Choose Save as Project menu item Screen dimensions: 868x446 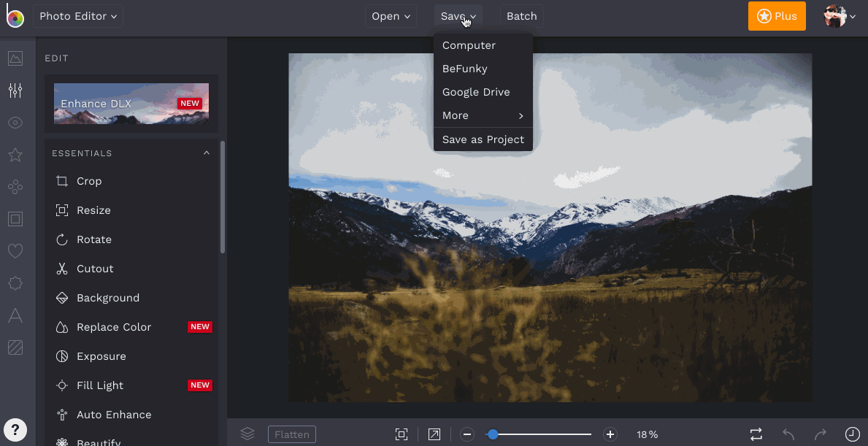click(x=483, y=139)
